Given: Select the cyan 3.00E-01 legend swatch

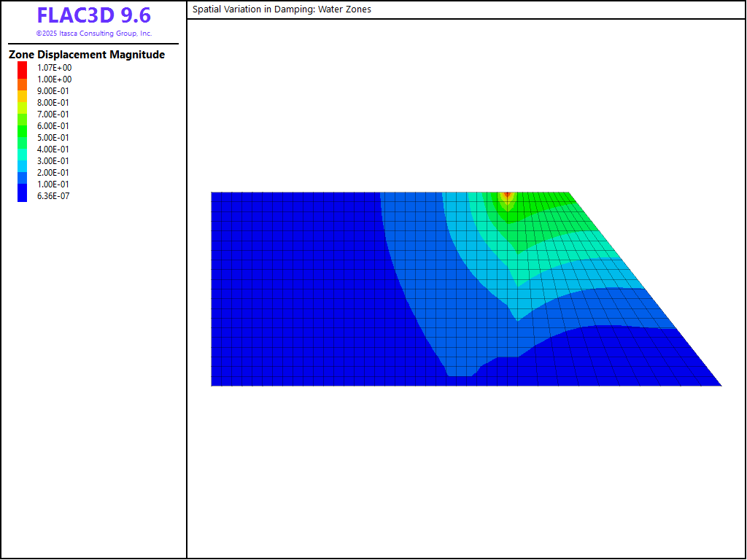Looking at the screenshot, I should point(23,161).
